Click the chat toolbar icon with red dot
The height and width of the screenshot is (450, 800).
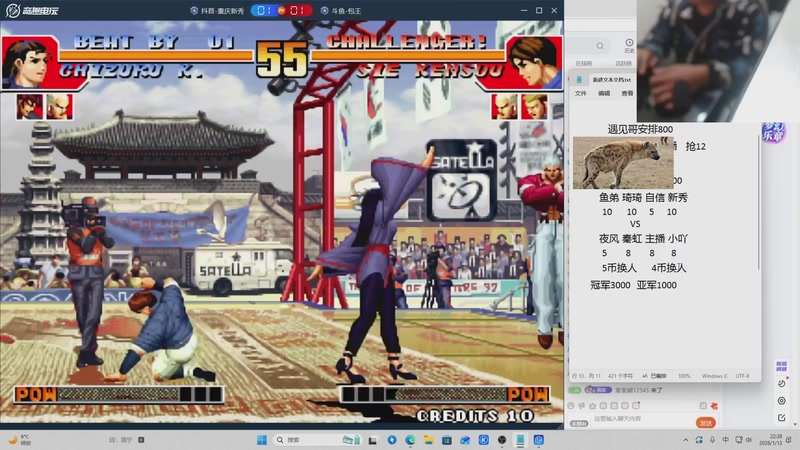click(636, 406)
